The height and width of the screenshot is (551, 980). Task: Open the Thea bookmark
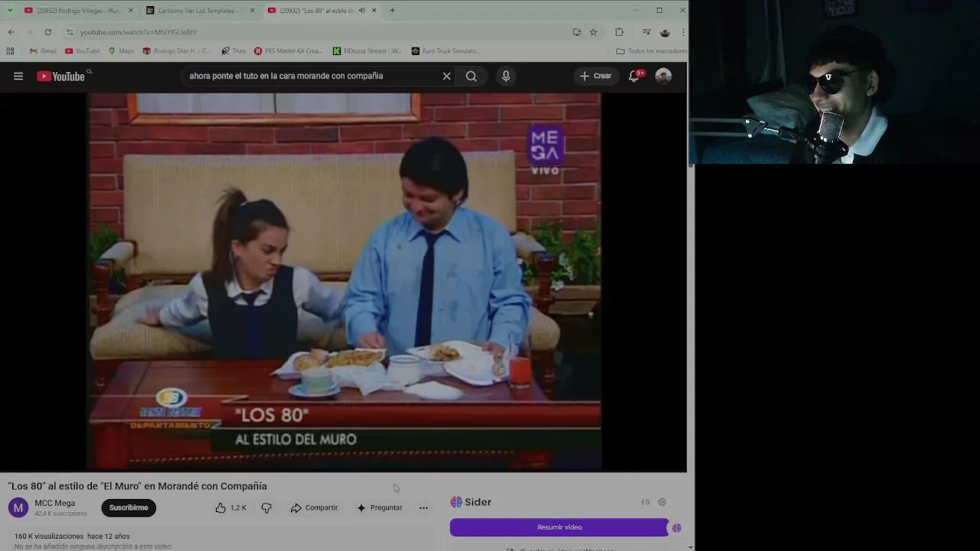(x=234, y=51)
